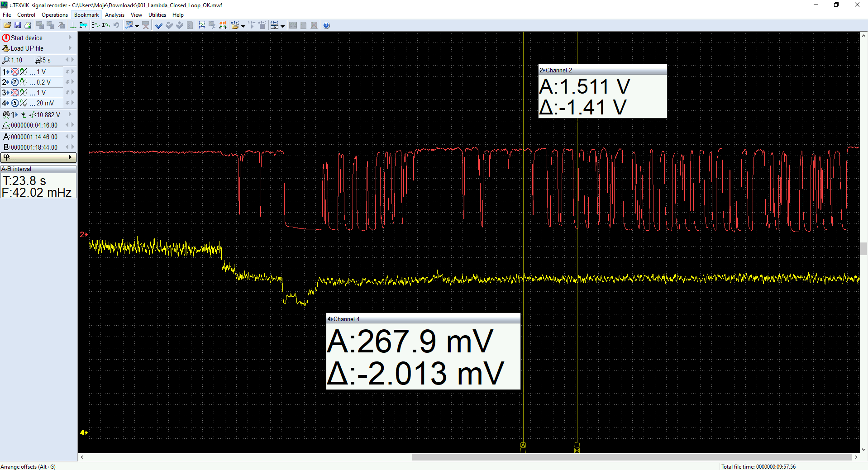Viewport: 868px width, 470px height.
Task: Click the single peak cursor toolbar icon
Action: coord(73,25)
